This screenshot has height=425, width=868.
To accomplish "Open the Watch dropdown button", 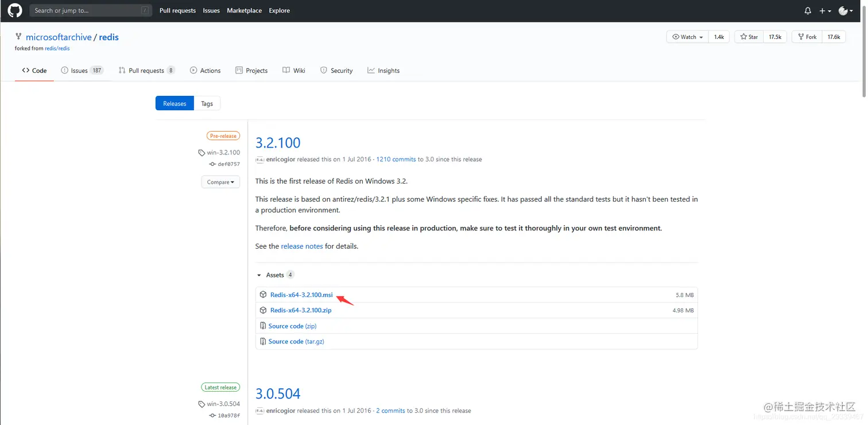I will [687, 37].
